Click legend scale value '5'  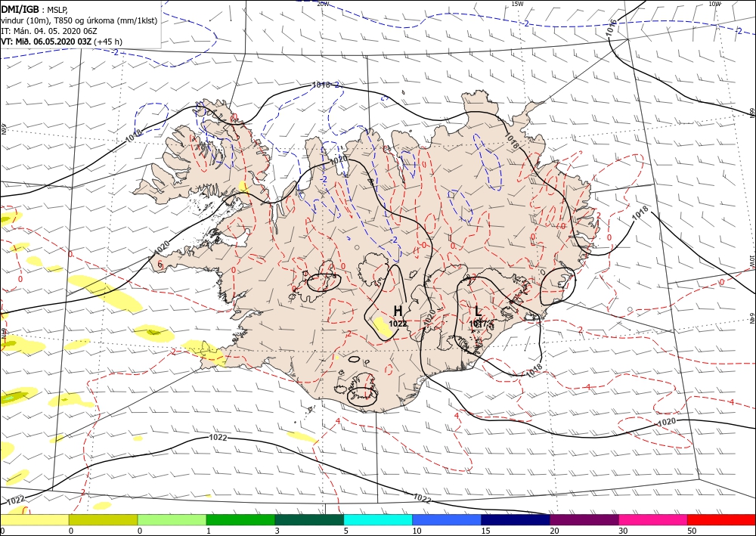345,531
